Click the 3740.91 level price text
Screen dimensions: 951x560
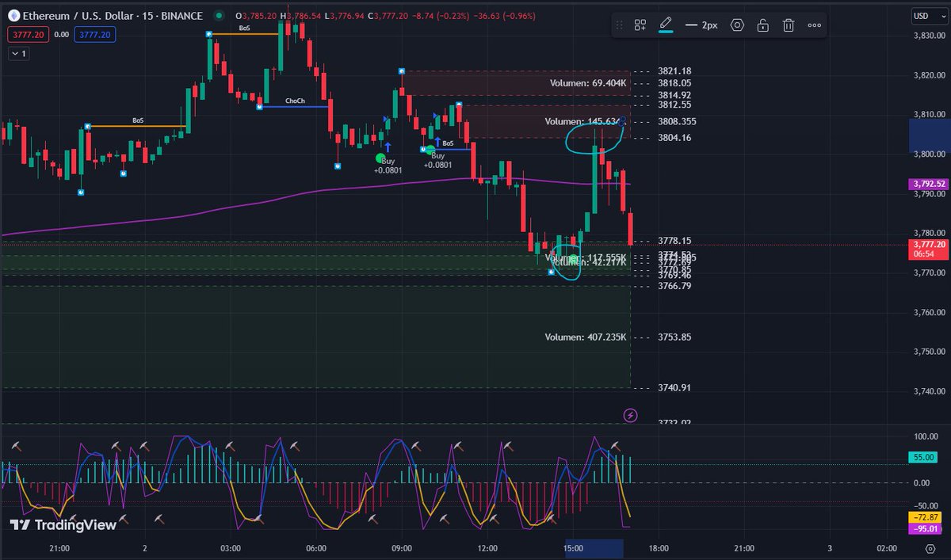674,388
